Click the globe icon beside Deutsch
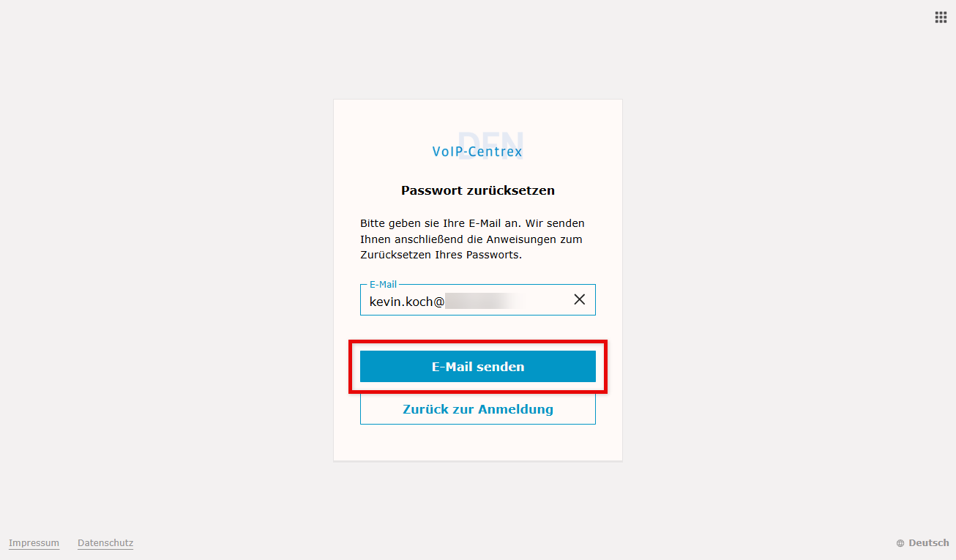Screen dimensions: 956x560 (x=900, y=543)
